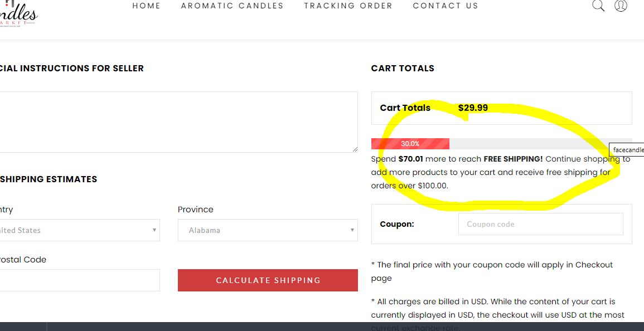Image resolution: width=644 pixels, height=331 pixels.
Task: Expand the Province dropdown showing Alabama
Action: (x=268, y=230)
